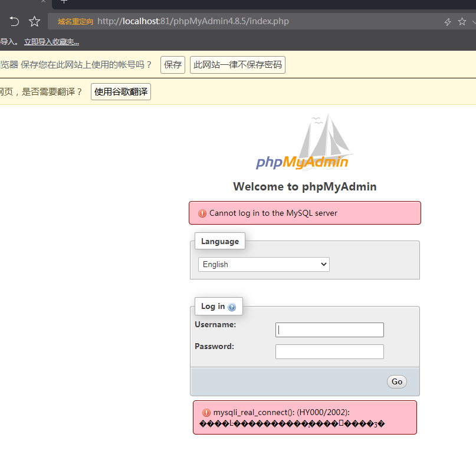
Task: Click the Password: label
Action: (x=214, y=347)
